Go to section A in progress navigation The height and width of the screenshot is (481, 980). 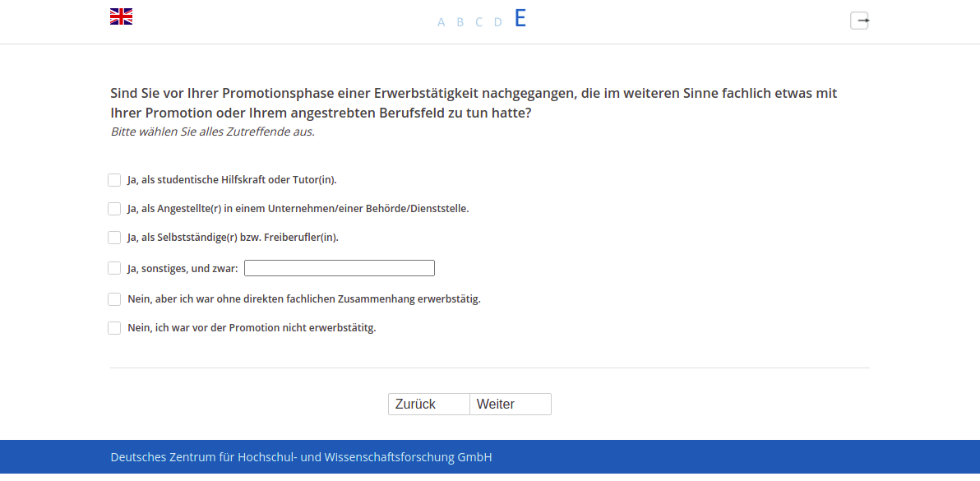(441, 22)
